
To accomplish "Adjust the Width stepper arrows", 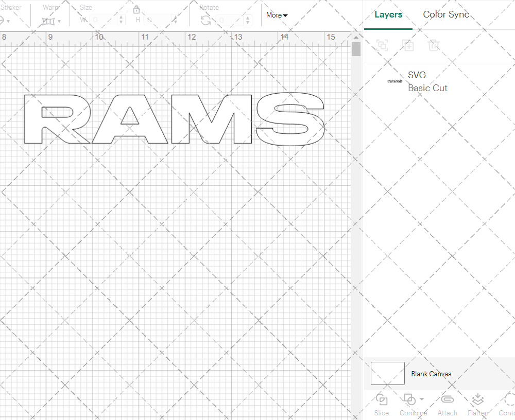I will point(121,20).
